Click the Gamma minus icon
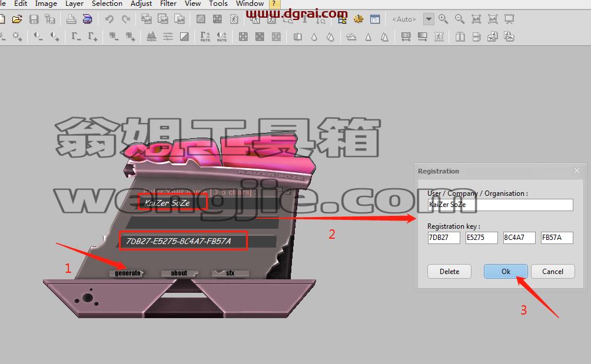Screen dimensions: 591x364 (76, 36)
